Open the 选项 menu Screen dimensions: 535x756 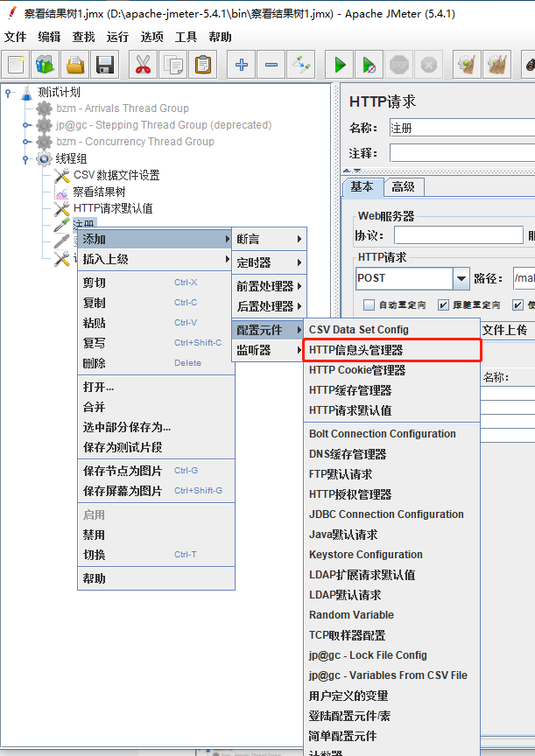click(152, 37)
